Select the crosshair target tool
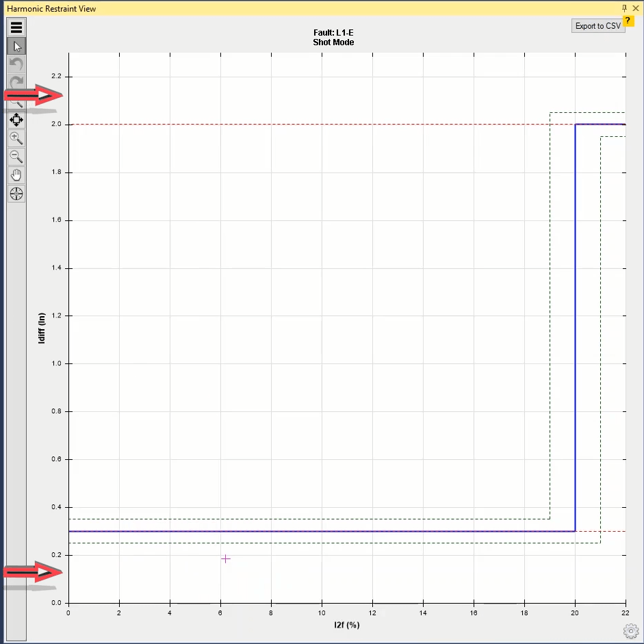This screenshot has width=644, height=644. (x=16, y=194)
